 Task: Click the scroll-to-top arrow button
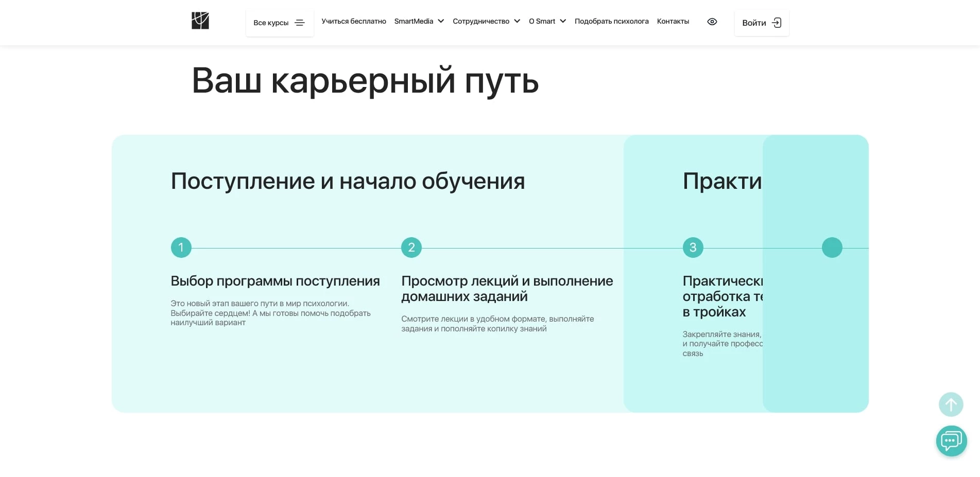pyautogui.click(x=951, y=404)
